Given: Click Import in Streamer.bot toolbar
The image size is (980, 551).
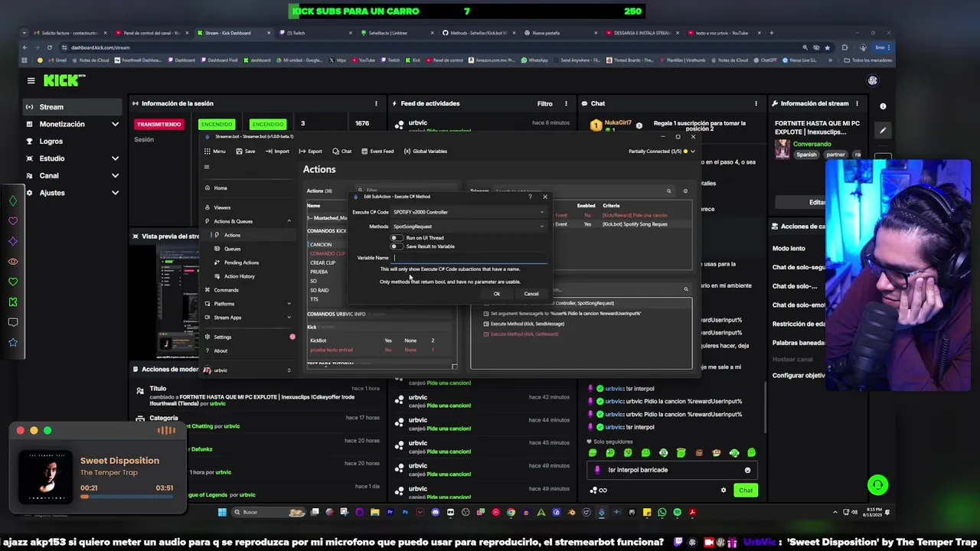Looking at the screenshot, I should [x=279, y=152].
